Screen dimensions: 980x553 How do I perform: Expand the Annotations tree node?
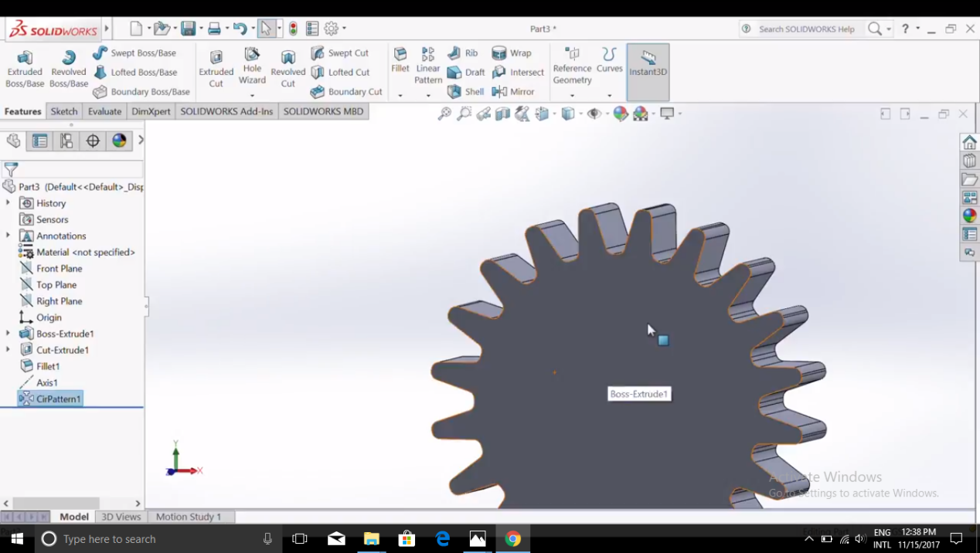pos(8,236)
